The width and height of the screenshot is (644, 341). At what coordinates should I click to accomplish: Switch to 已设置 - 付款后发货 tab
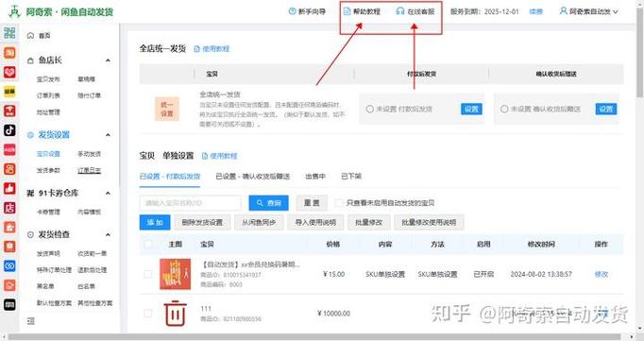click(x=170, y=177)
